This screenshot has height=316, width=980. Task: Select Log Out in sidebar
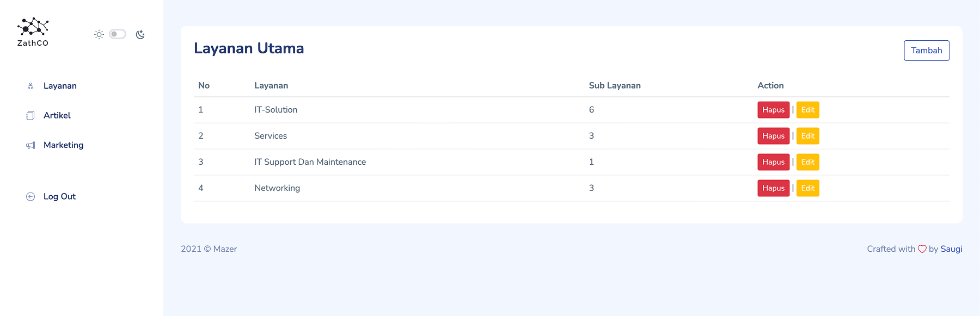pyautogui.click(x=59, y=196)
